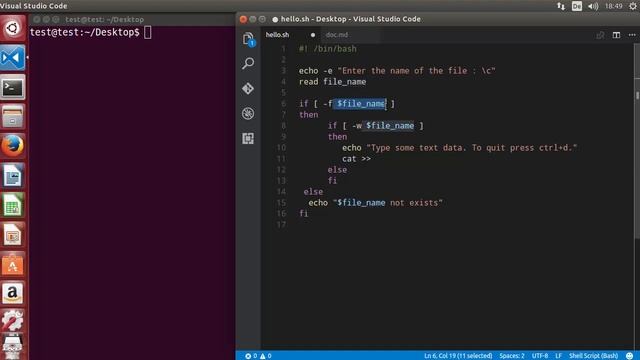Click line number 17 in the gutter
Image resolution: width=640 pixels, height=360 pixels.
(281, 225)
